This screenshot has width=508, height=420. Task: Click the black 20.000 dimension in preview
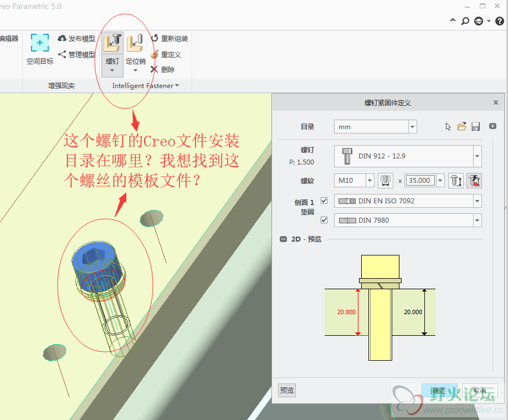(413, 312)
